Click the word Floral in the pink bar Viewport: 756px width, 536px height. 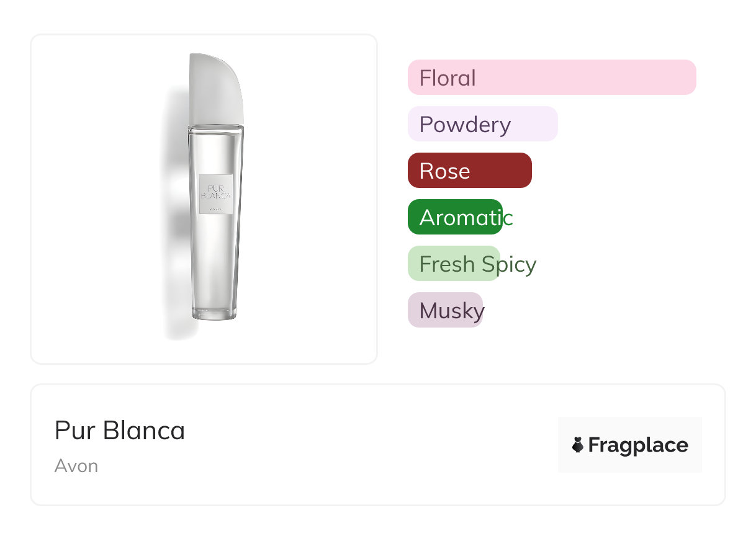click(448, 78)
